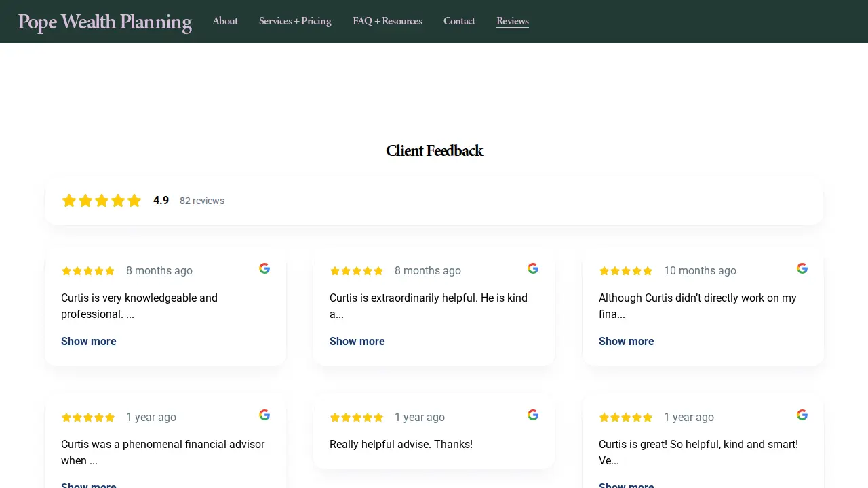Go to FAQ + Resources

(387, 21)
